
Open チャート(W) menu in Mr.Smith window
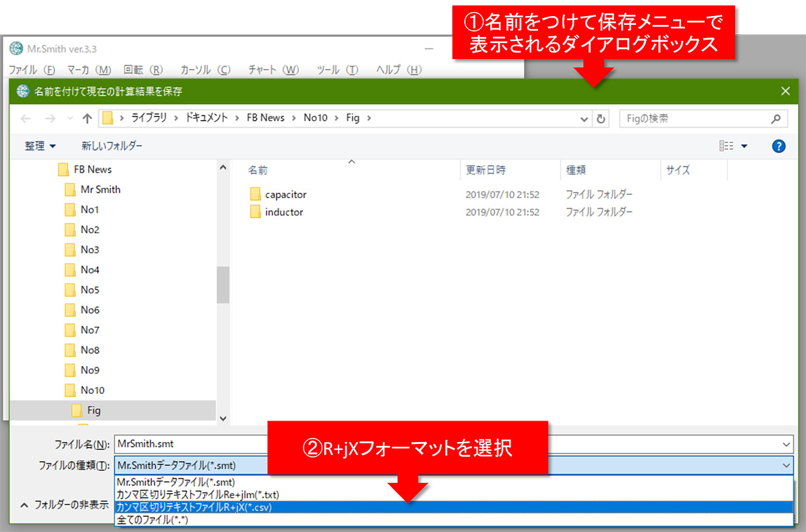point(273,69)
